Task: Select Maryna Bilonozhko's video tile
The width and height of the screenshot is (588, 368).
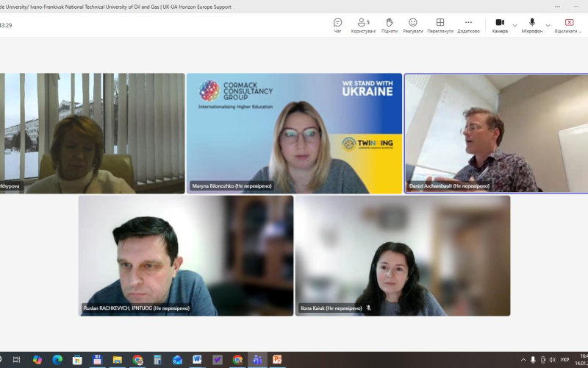Action: [294, 132]
